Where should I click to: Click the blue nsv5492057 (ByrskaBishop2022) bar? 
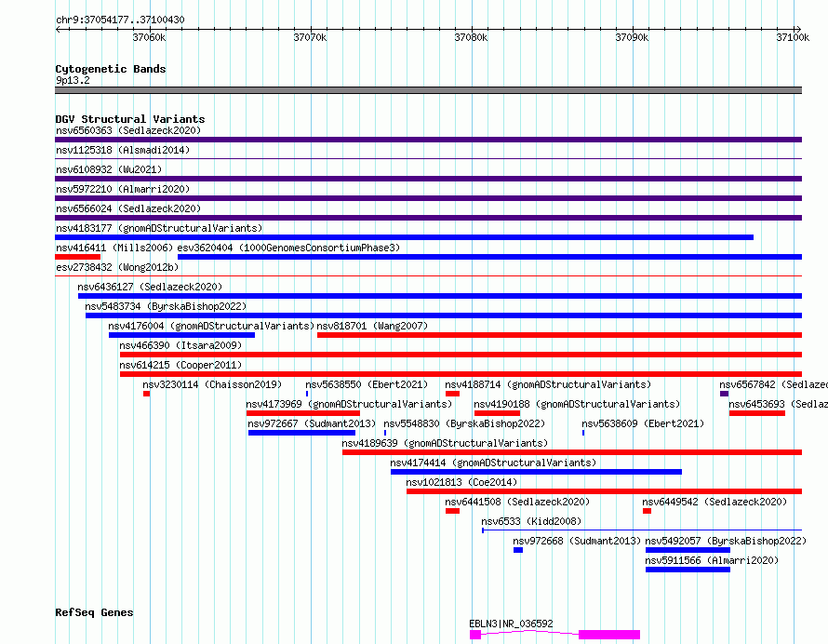(688, 550)
